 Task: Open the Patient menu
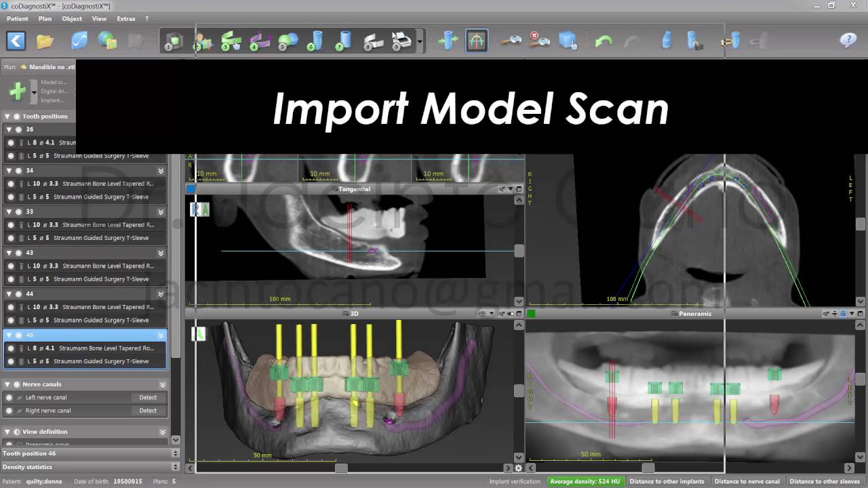(x=18, y=19)
